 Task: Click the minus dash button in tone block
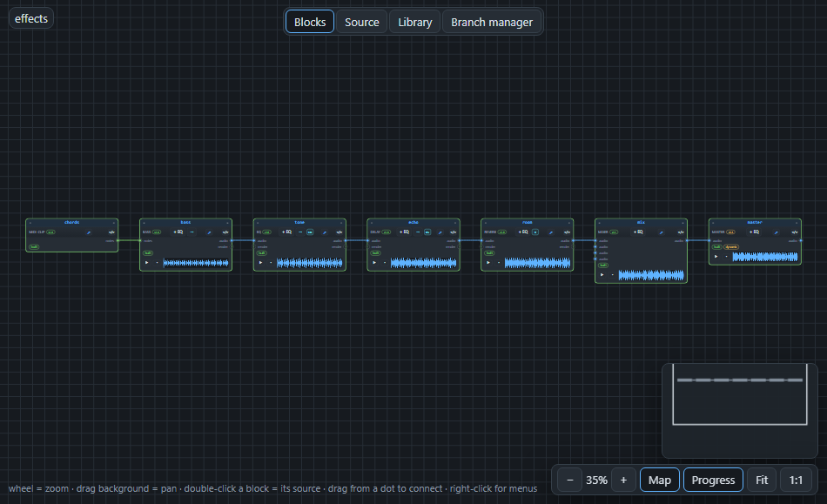[300, 232]
